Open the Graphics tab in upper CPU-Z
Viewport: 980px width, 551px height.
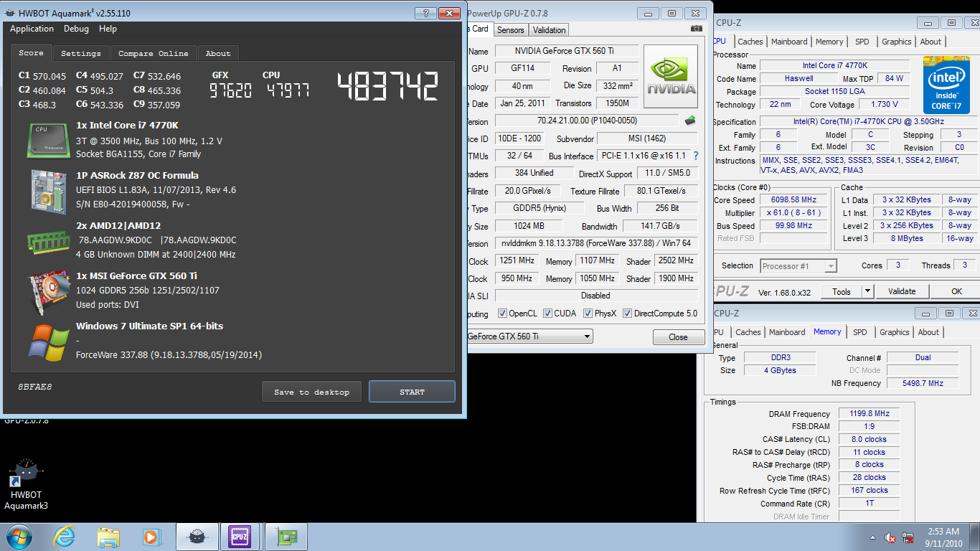897,42
